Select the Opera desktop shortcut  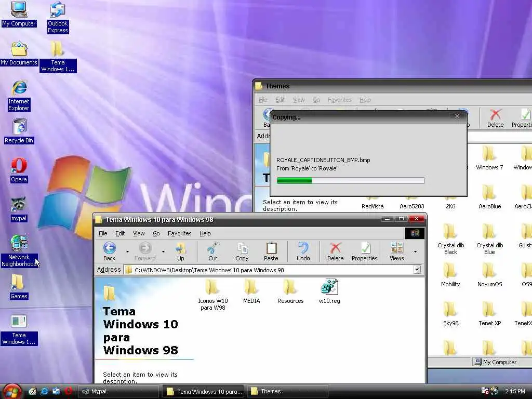click(19, 170)
